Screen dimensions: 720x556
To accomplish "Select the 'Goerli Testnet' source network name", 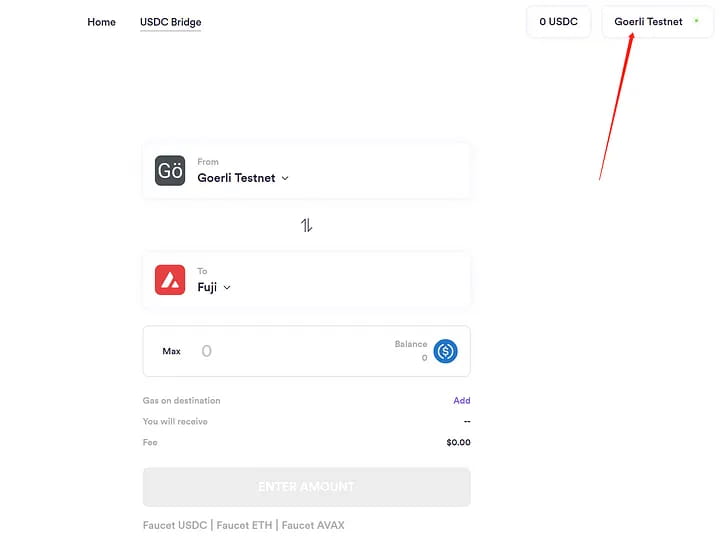I will pyautogui.click(x=236, y=178).
